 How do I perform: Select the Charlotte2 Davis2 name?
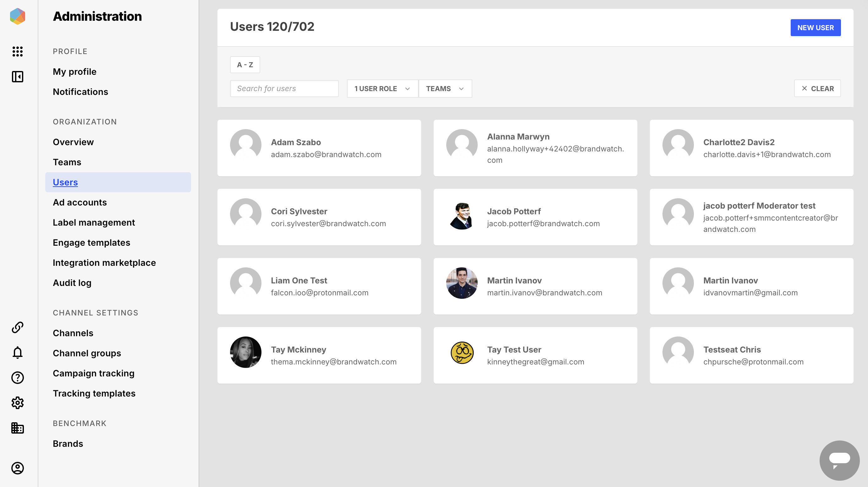[x=739, y=142]
